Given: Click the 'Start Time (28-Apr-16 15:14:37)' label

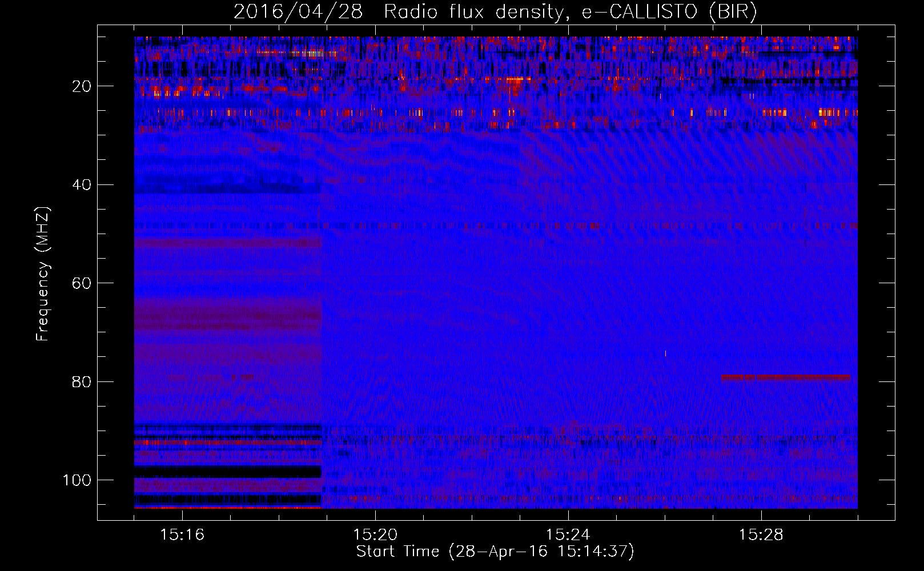Looking at the screenshot, I should 495,552.
